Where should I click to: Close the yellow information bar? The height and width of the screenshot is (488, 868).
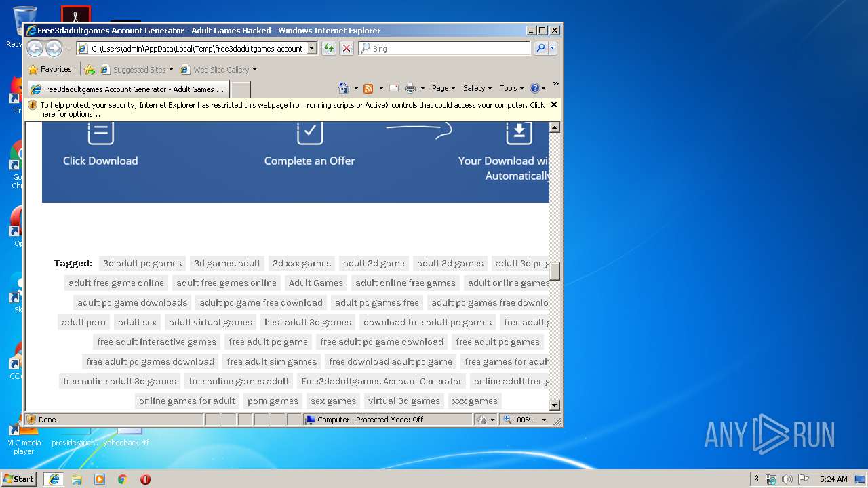coord(554,104)
